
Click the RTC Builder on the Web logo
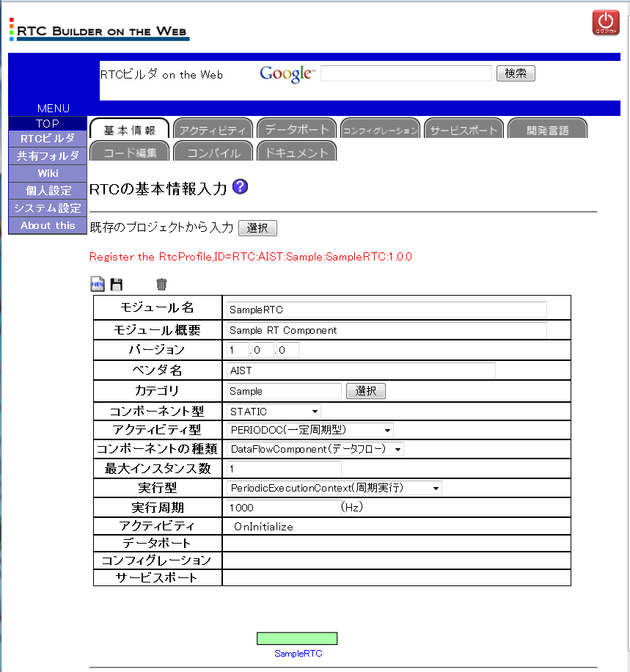[100, 30]
